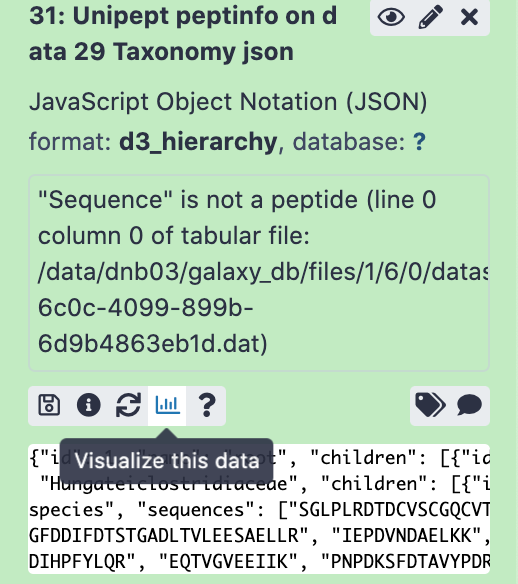518x584 pixels.
Task: Select the "Sequence" is not a peptide message box
Action: point(259,273)
